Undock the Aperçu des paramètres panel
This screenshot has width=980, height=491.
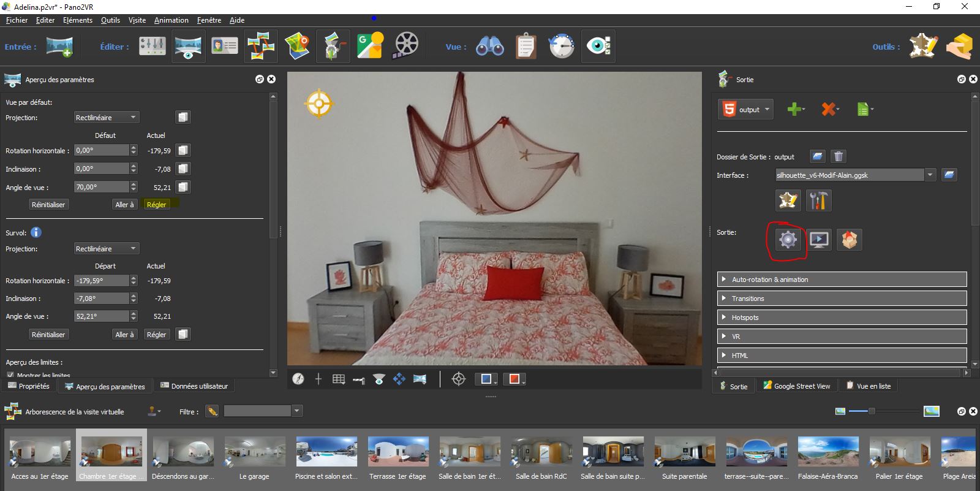coord(260,79)
